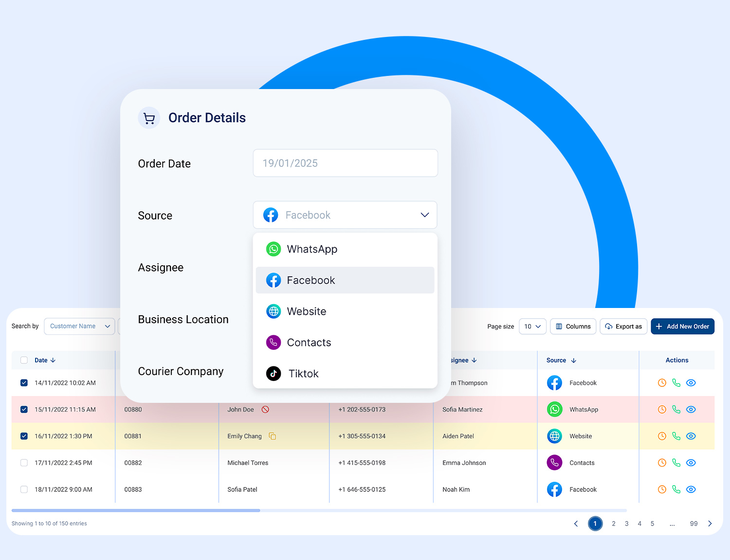Toggle the select-all checkbox in the Date header

tap(24, 361)
